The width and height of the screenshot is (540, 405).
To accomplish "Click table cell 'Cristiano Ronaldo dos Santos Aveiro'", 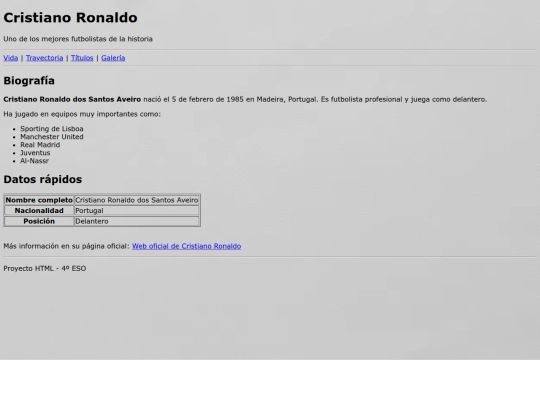I will (137, 200).
